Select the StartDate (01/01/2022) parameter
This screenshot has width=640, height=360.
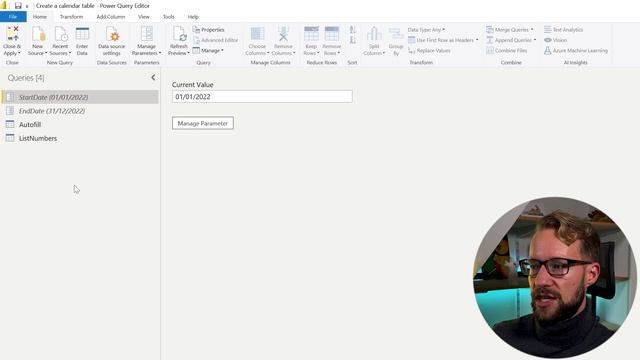tap(80, 97)
